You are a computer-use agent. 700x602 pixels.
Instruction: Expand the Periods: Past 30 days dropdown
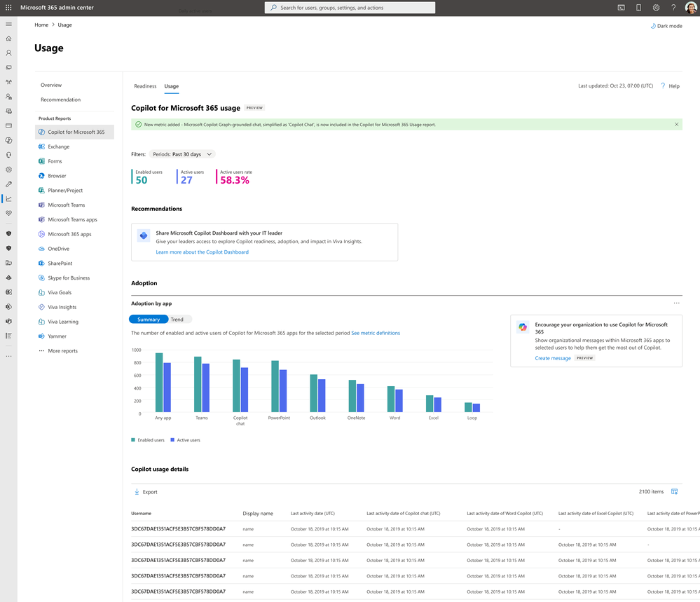pos(181,154)
